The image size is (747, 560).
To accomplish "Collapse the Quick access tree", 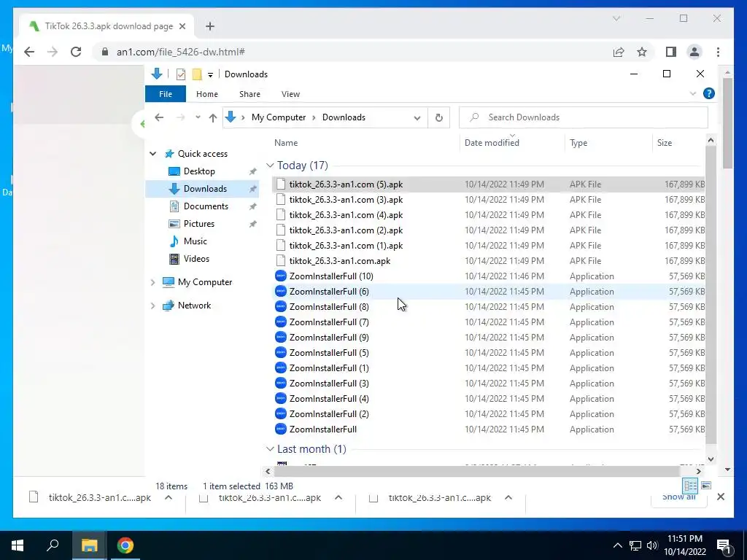I will [153, 153].
